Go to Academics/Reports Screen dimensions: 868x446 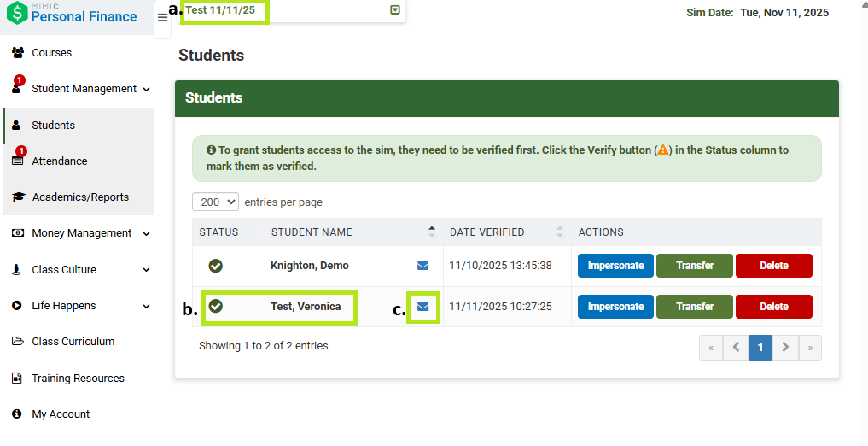click(x=80, y=197)
